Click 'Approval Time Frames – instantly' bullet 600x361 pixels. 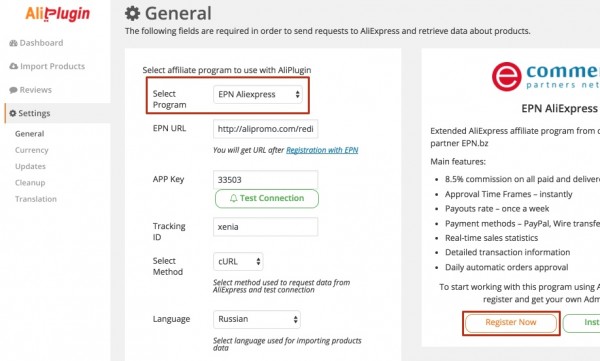[509, 194]
